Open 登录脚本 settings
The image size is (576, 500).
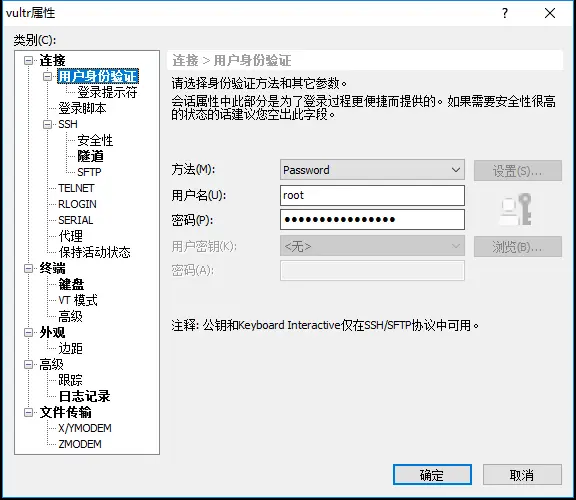tap(82, 108)
